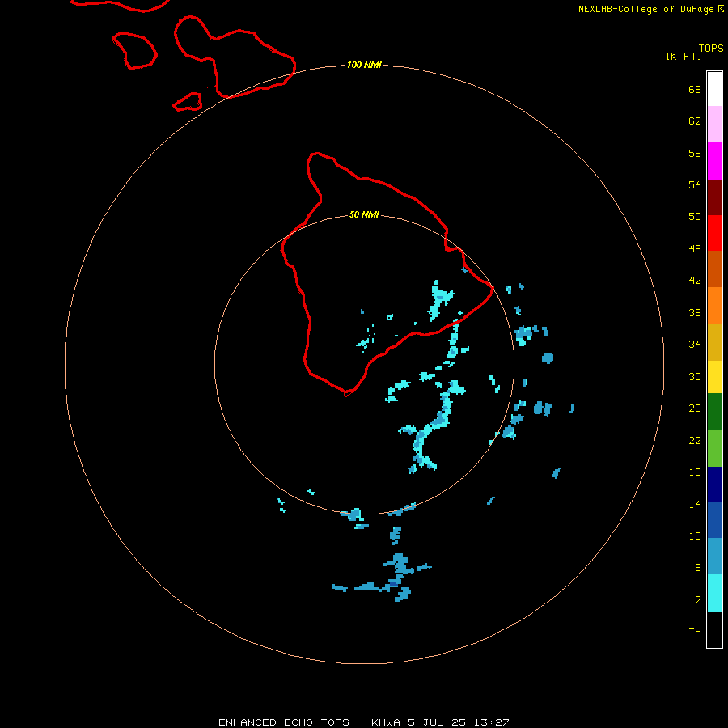Screen dimensions: 728x728
Task: Click the 30 legend value
Action: tap(695, 376)
